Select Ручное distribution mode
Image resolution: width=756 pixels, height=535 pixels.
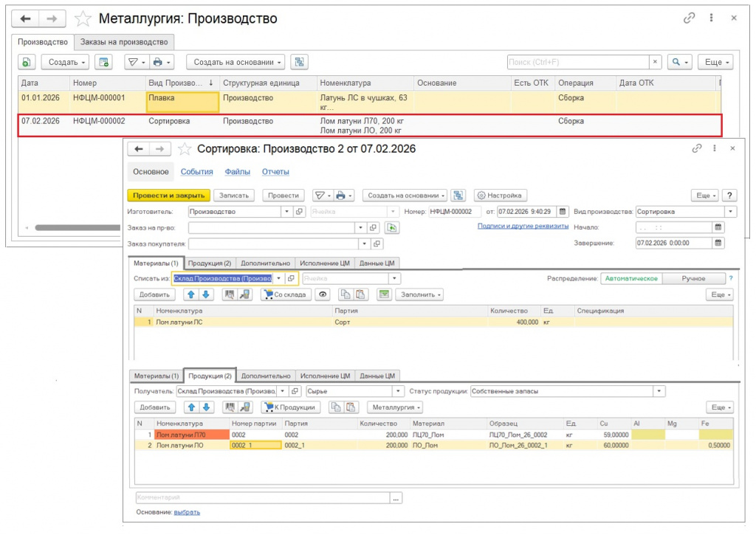(x=693, y=279)
